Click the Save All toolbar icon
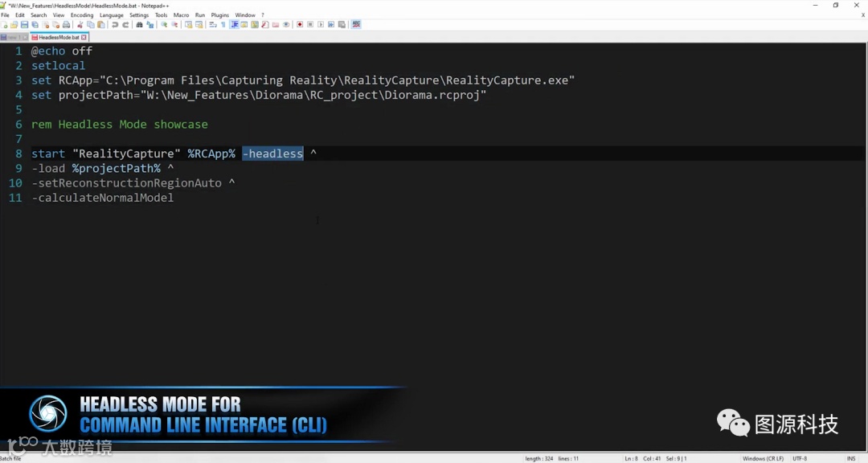This screenshot has height=463, width=868. 35,24
